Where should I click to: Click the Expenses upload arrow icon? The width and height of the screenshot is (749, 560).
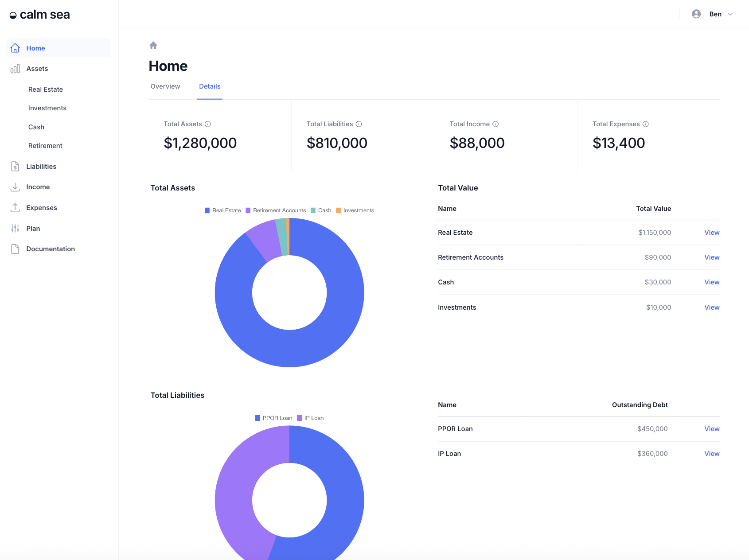[x=15, y=208]
